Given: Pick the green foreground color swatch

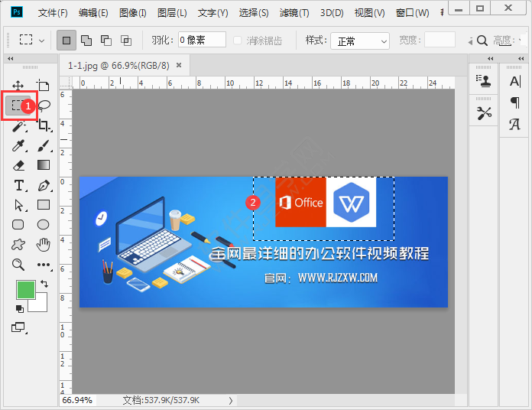Looking at the screenshot, I should tap(26, 289).
